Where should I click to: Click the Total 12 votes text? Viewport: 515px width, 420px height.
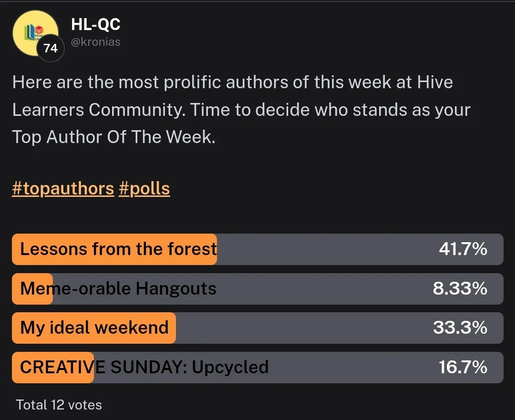[x=59, y=405]
